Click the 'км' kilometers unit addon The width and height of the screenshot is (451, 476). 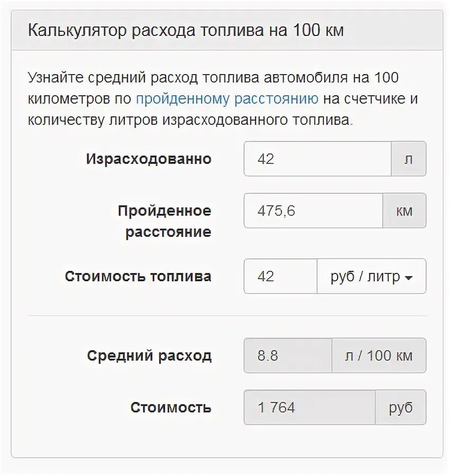click(404, 210)
